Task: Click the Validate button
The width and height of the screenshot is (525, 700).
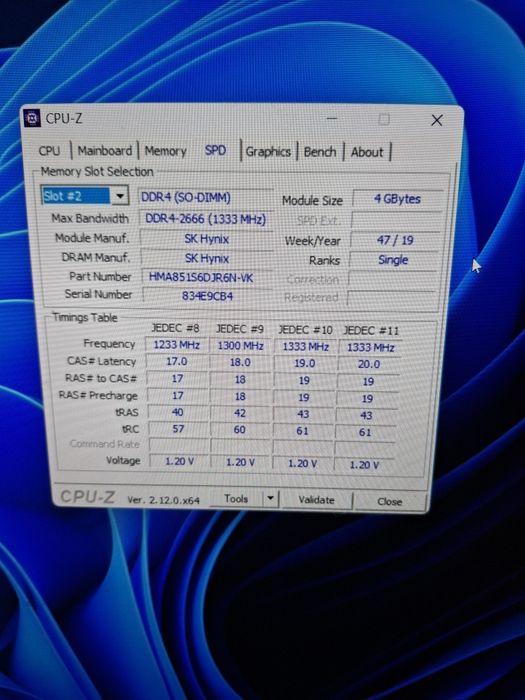Action: pos(317,500)
